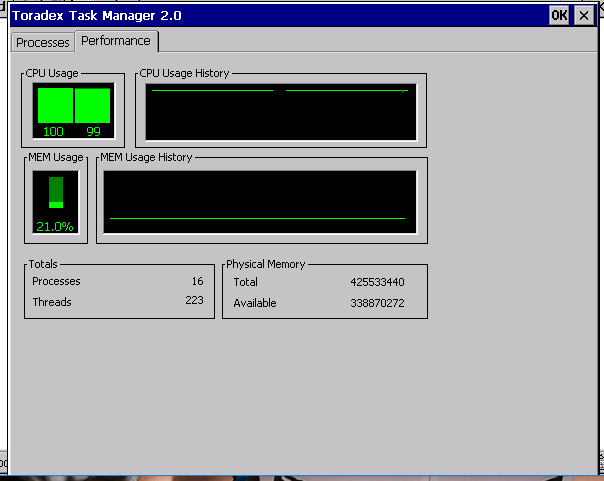This screenshot has height=481, width=604.
Task: Click the CPU core gauge showing 99
Action: (93, 106)
